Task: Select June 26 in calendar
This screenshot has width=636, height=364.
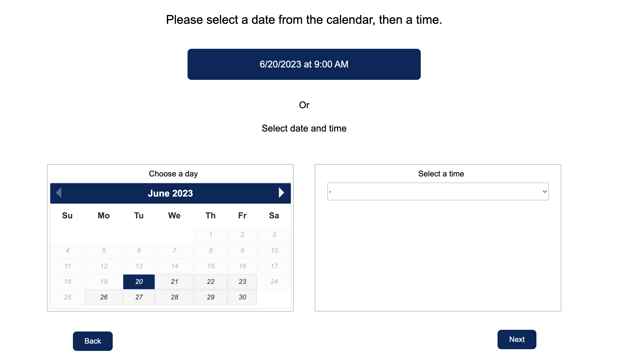Action: point(104,297)
